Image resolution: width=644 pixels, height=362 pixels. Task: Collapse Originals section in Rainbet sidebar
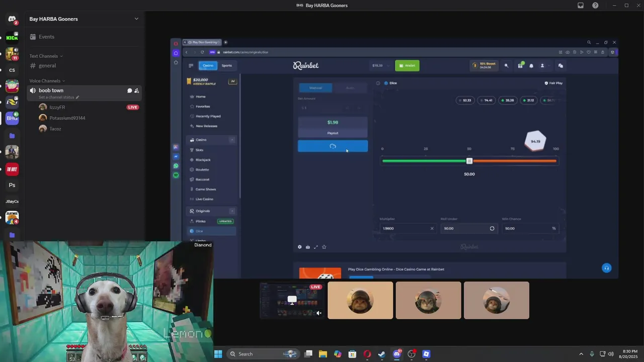point(232,211)
